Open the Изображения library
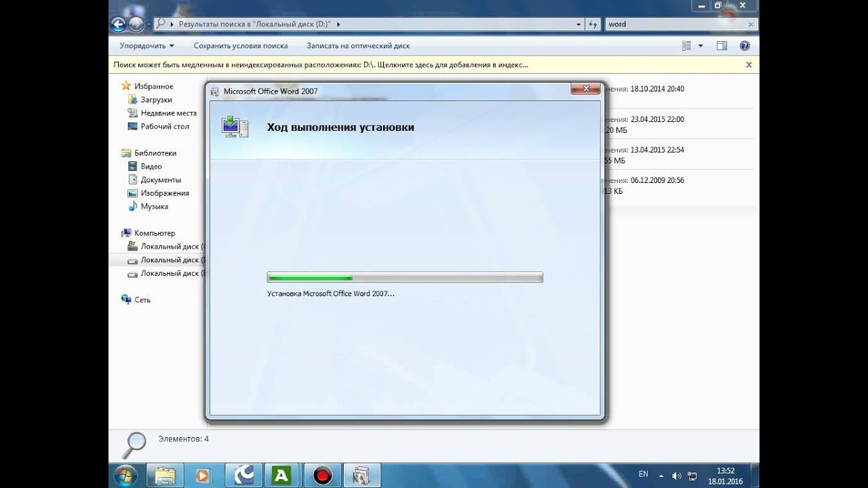The width and height of the screenshot is (868, 488). (x=165, y=193)
